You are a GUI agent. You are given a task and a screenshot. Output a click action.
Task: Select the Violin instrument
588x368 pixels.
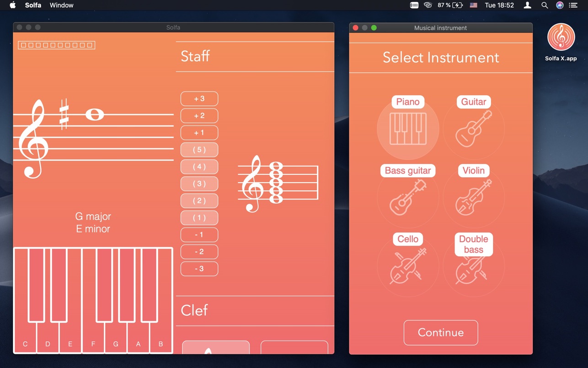[474, 197]
